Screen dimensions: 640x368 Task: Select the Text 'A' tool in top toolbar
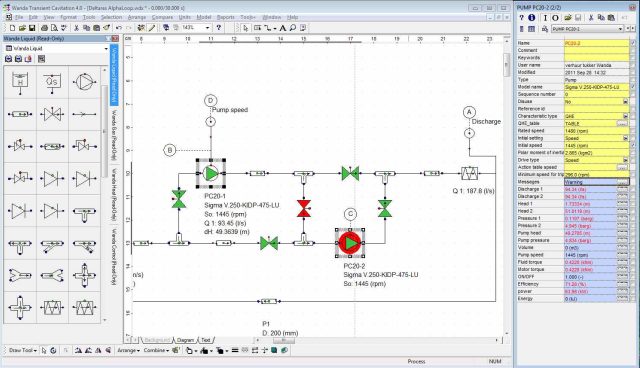pyautogui.click(x=282, y=28)
